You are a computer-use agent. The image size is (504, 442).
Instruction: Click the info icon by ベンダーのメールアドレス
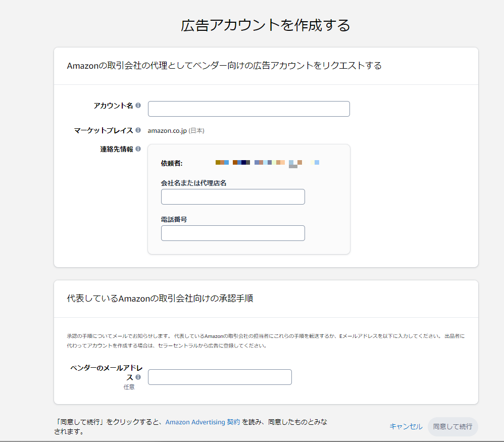point(138,377)
